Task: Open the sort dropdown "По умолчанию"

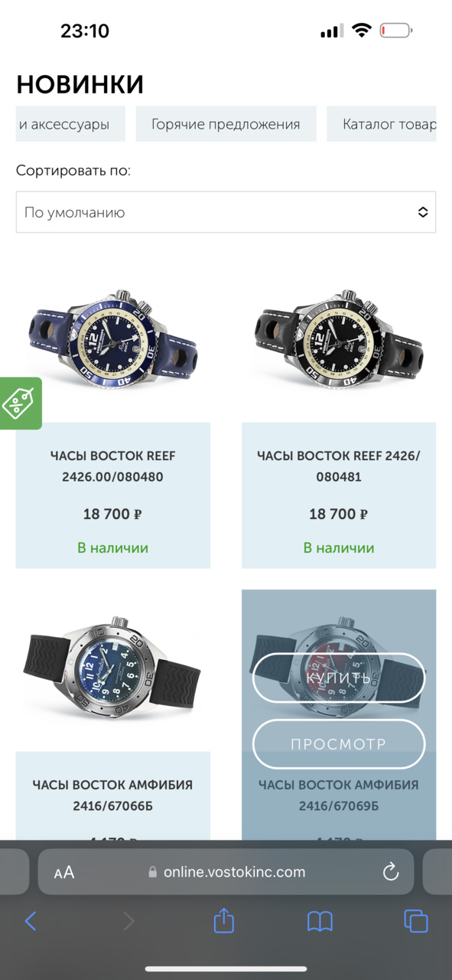Action: click(x=226, y=212)
